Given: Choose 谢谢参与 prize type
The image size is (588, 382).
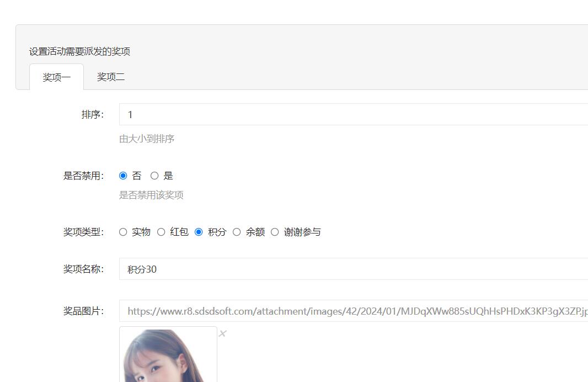Looking at the screenshot, I should [275, 232].
